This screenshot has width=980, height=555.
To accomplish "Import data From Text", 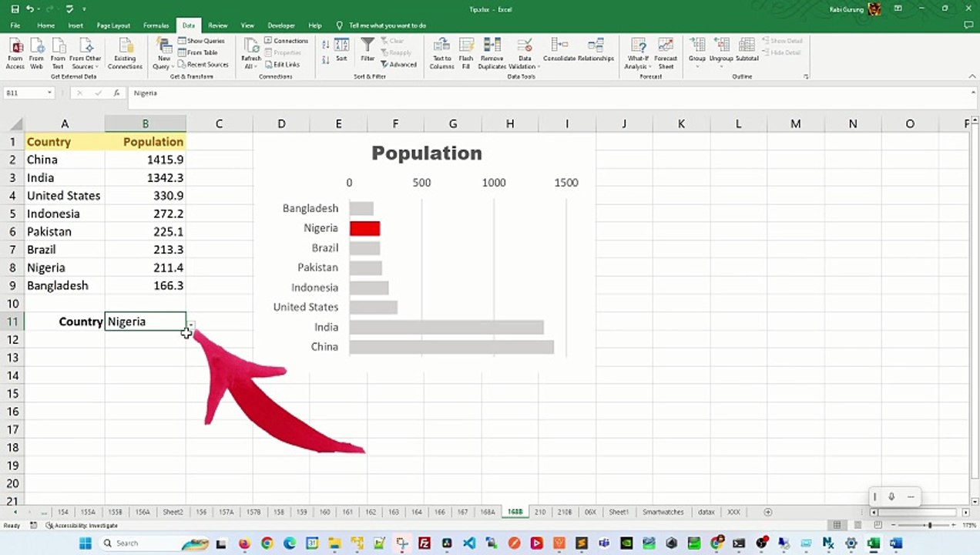I will 58,54.
